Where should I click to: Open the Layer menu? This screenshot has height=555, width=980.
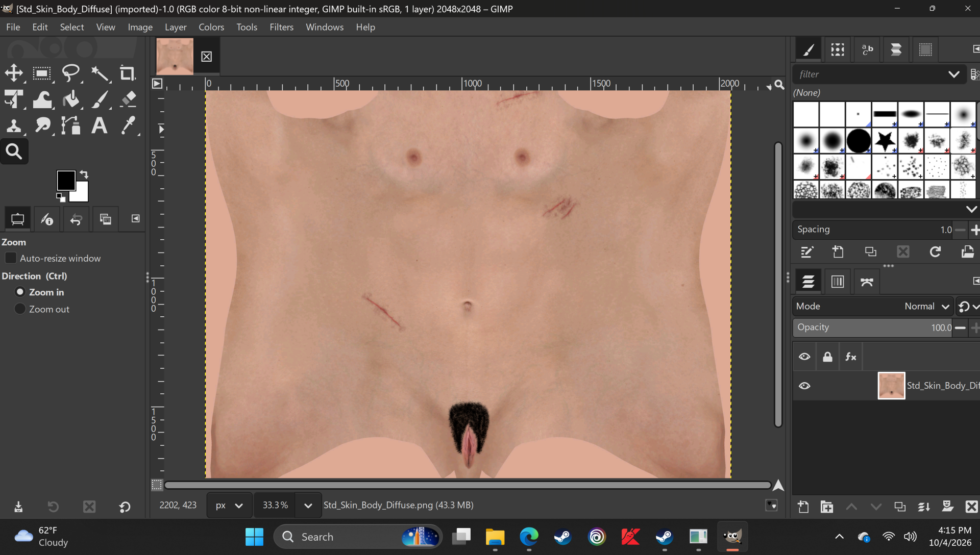176,27
